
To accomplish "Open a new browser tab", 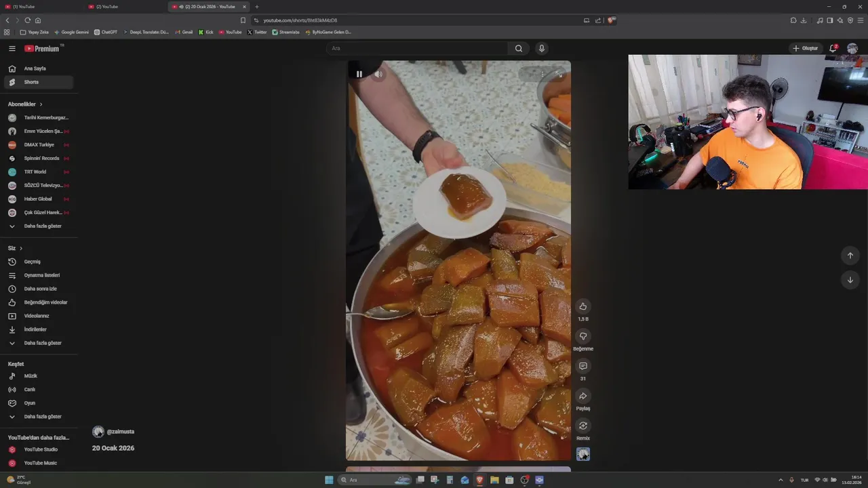I will pos(256,7).
